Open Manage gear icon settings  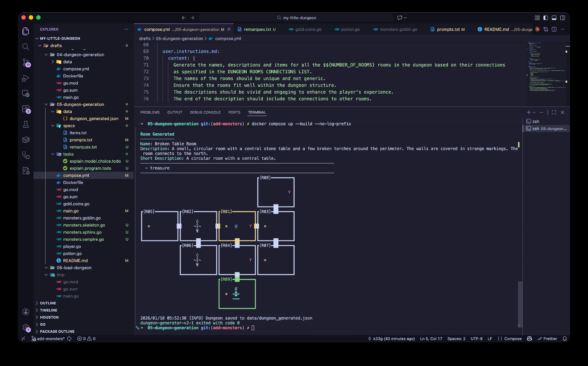pyautogui.click(x=26, y=327)
